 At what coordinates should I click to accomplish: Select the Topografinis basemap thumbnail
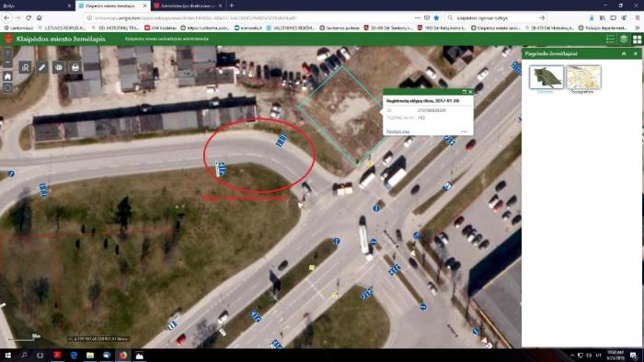click(583, 77)
